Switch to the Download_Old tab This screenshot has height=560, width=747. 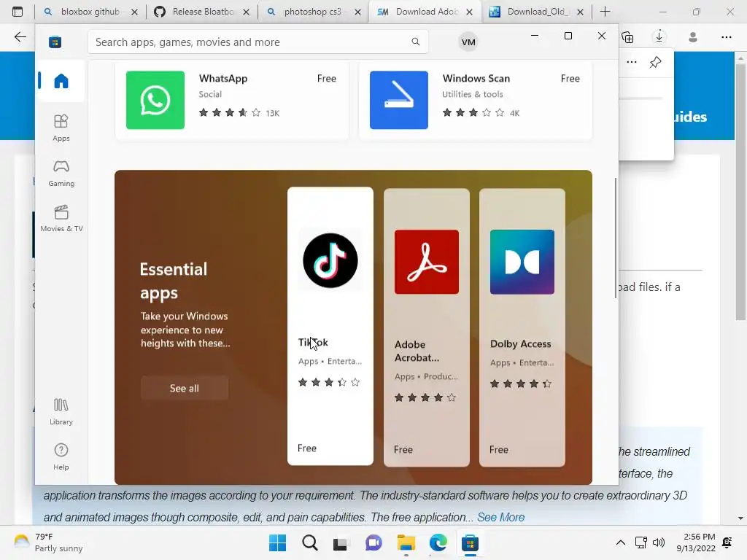tap(538, 12)
